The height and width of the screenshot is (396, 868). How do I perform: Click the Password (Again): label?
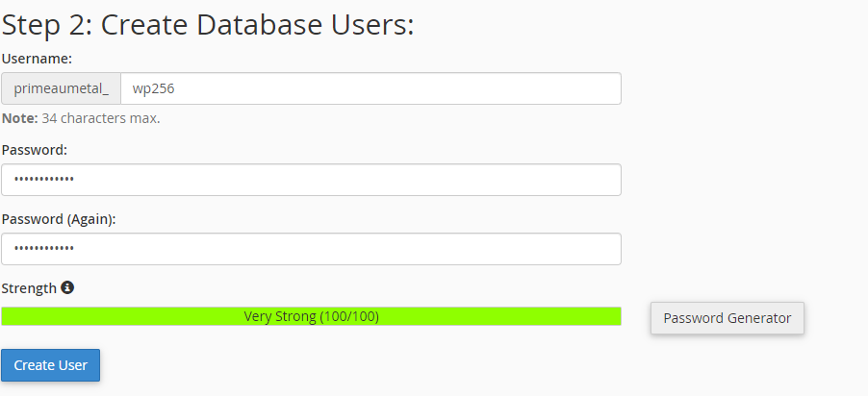tap(59, 219)
